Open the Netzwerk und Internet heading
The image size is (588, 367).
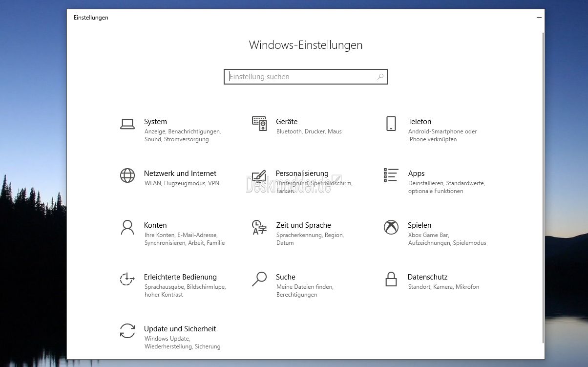180,173
